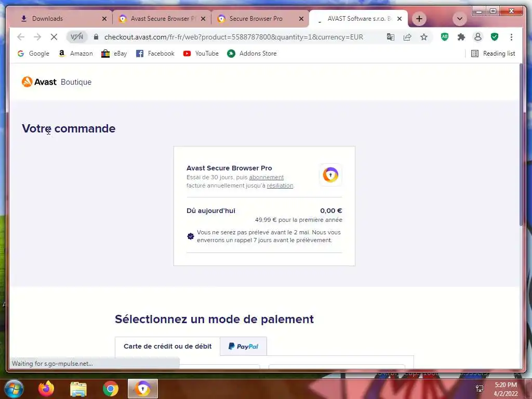Click '49.99 € pour la première année' text
Image resolution: width=532 pixels, height=399 pixels.
tap(299, 220)
